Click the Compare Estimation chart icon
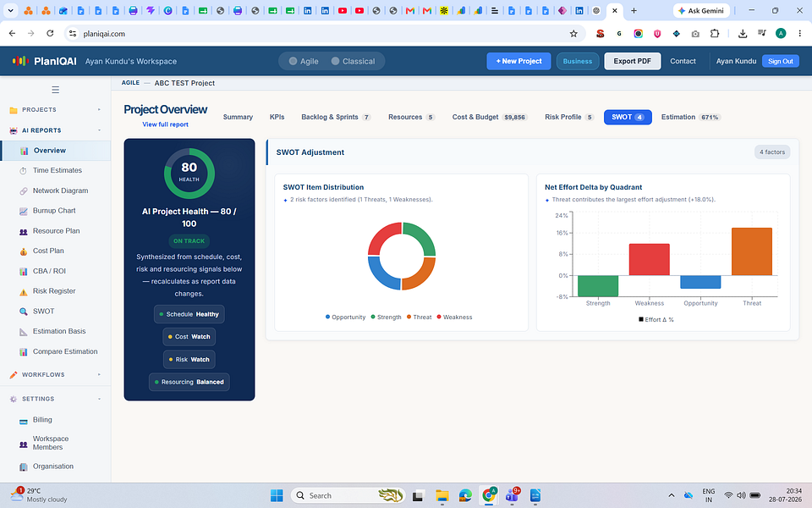Screen dimensions: 812x508 (24, 352)
